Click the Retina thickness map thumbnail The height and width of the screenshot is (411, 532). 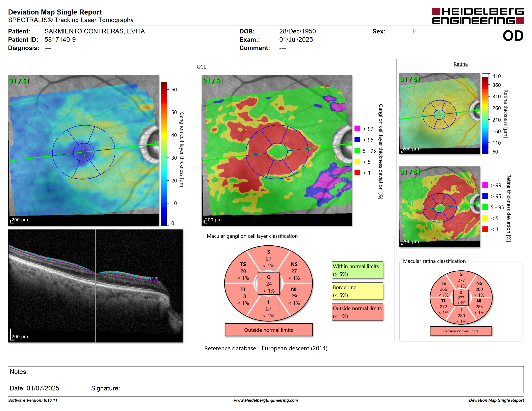pos(439,113)
